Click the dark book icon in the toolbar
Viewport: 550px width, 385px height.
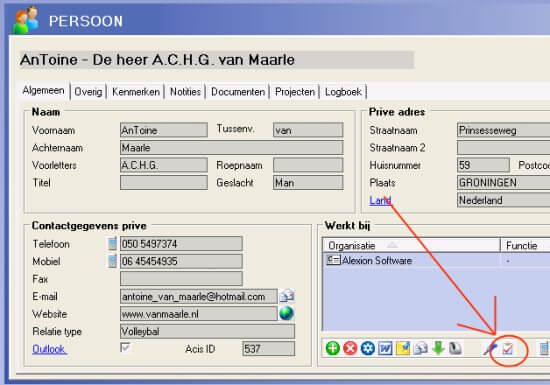coord(455,349)
